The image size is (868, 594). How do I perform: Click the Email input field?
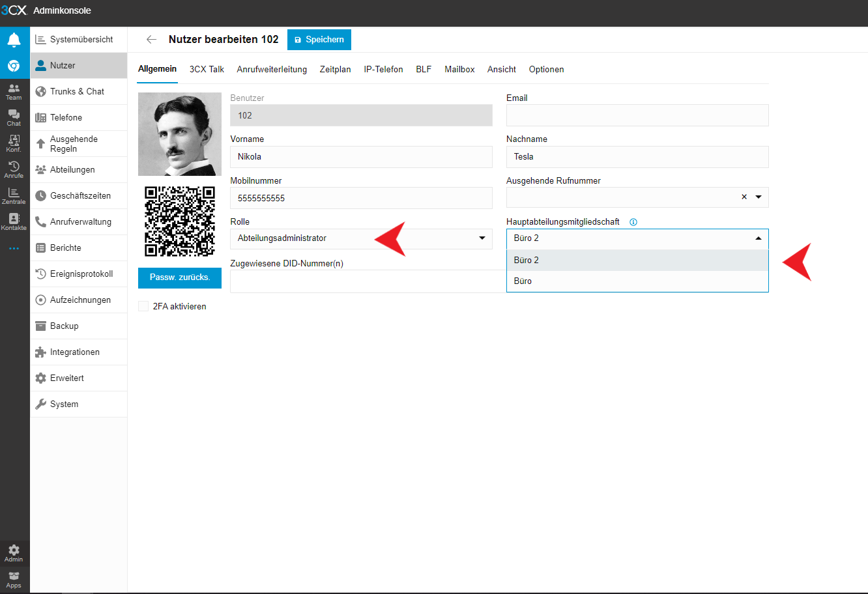(637, 115)
